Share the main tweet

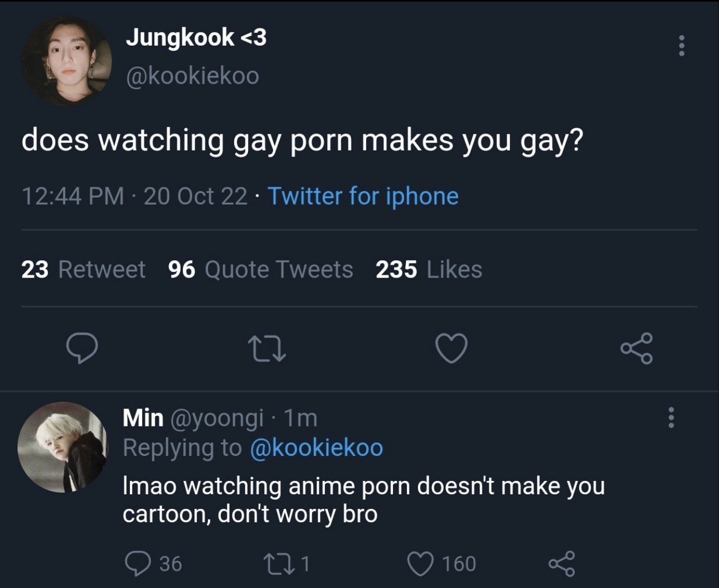[x=636, y=348]
